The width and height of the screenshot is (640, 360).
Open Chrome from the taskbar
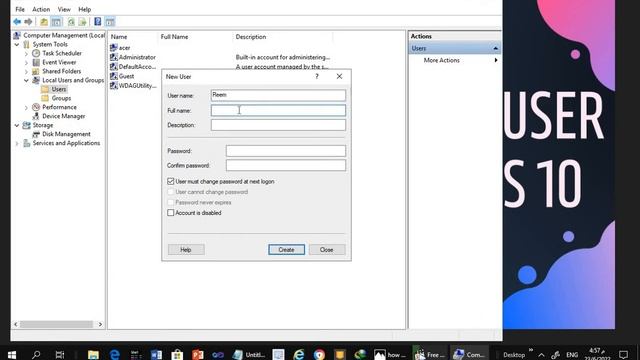319,354
